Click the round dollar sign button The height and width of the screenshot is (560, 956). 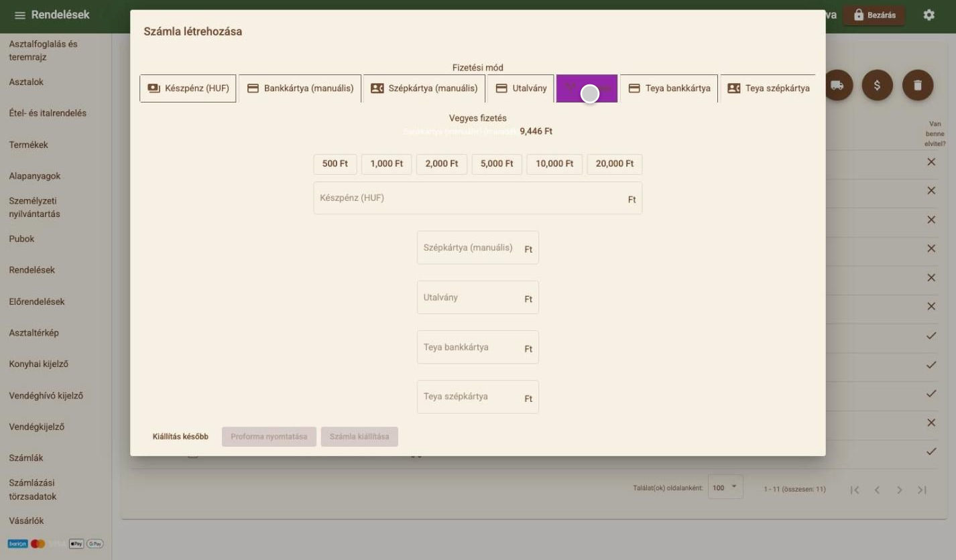pos(878,85)
